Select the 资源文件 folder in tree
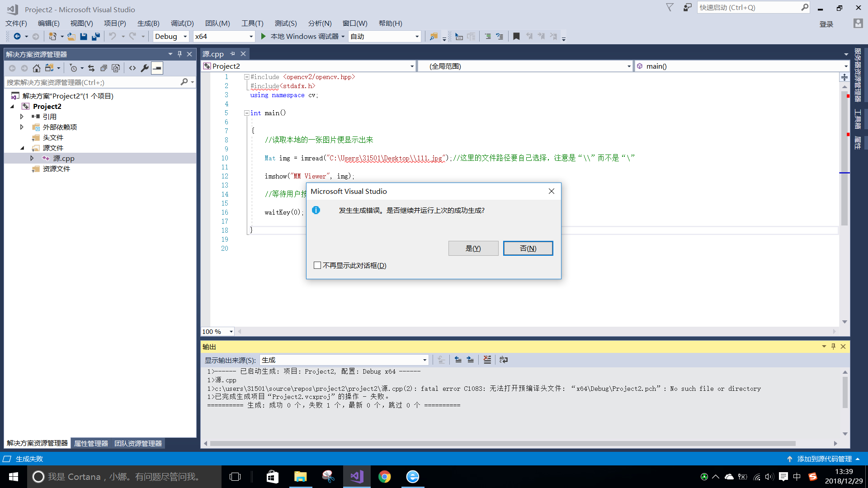The image size is (868, 488). (x=56, y=169)
